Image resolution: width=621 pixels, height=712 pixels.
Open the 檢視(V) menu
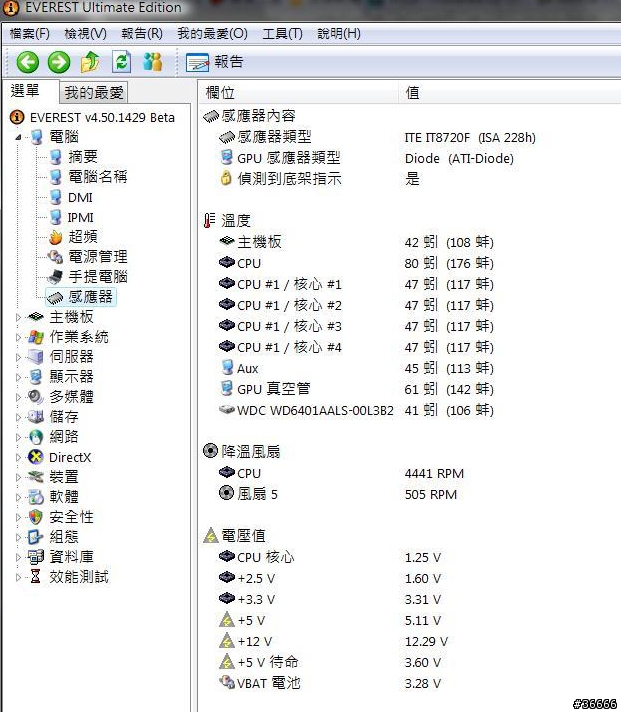click(x=85, y=34)
